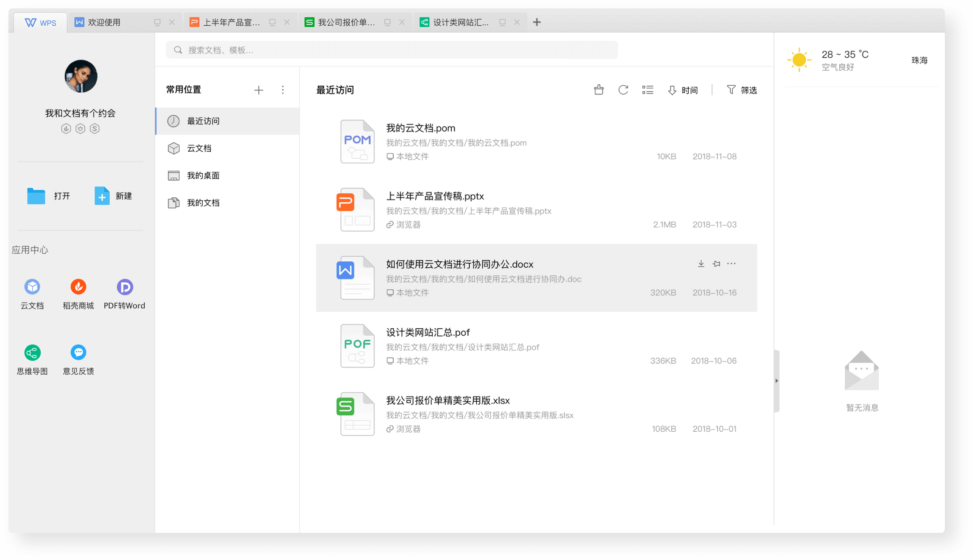Open the PDF转Word tool
This screenshot has width=972, height=560.
point(125,287)
